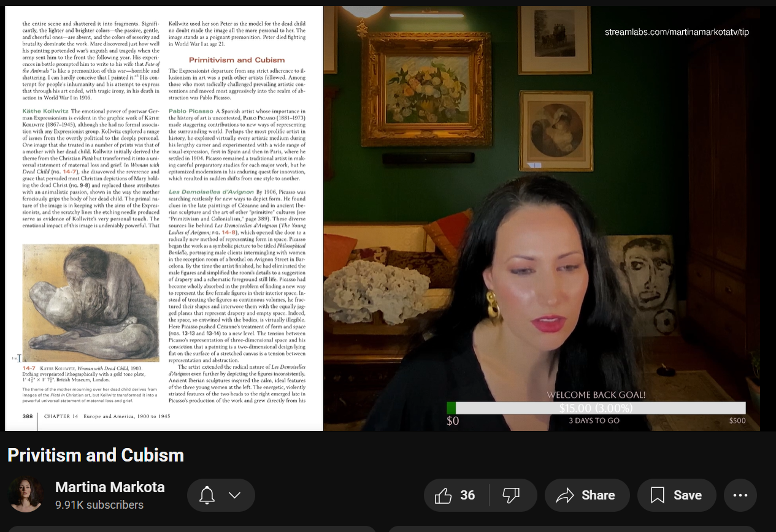The image size is (776, 532).
Task: Click the $500 goal amount label
Action: pos(737,421)
